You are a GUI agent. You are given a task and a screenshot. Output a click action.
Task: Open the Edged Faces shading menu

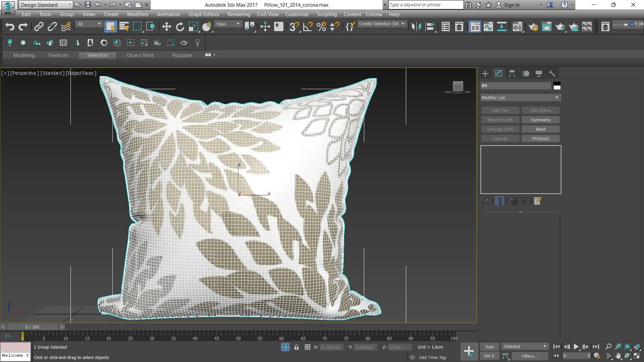tap(81, 73)
